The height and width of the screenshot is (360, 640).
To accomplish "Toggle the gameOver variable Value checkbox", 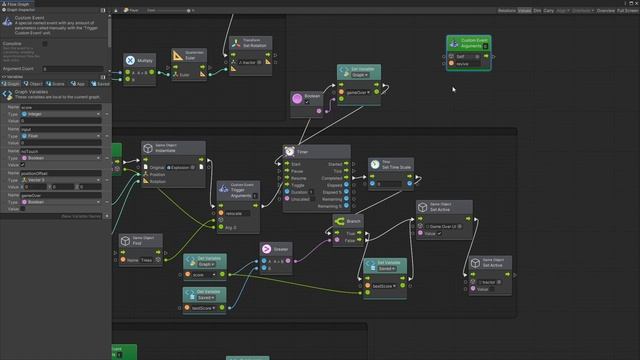I will (x=23, y=209).
